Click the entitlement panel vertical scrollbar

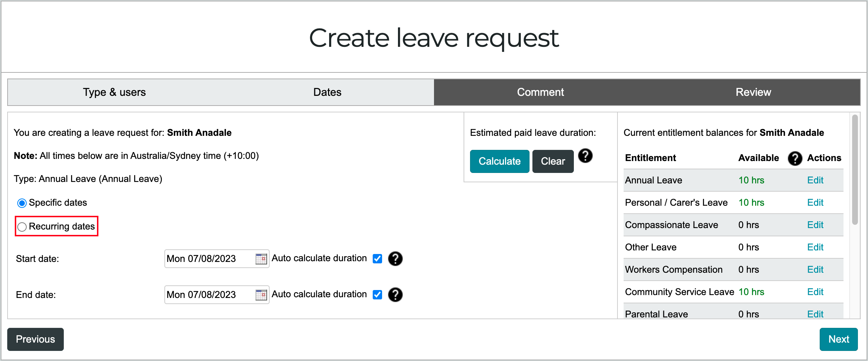tap(855, 169)
